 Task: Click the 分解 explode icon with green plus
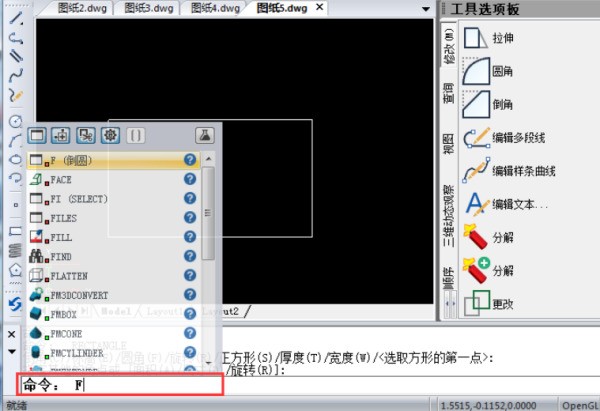pos(476,270)
